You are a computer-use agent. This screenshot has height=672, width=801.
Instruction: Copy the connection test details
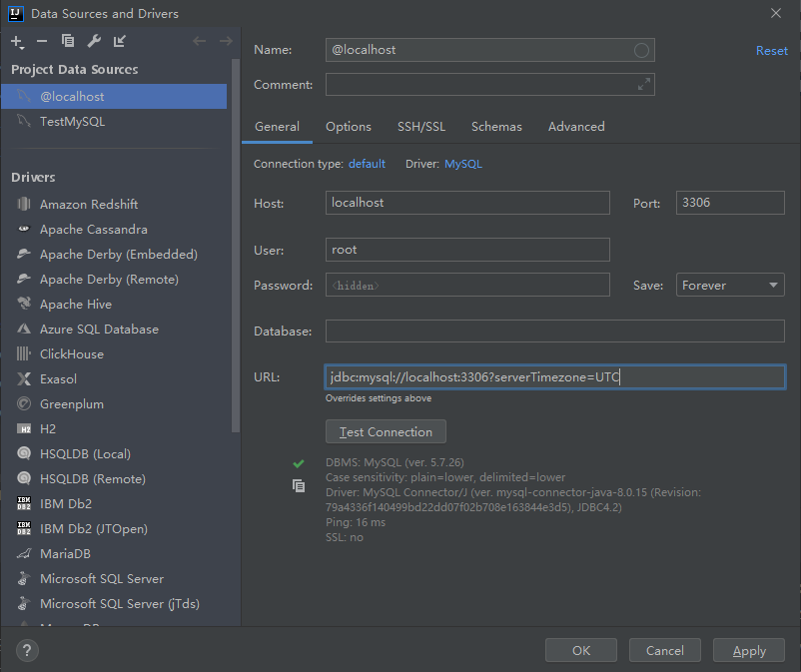(298, 485)
